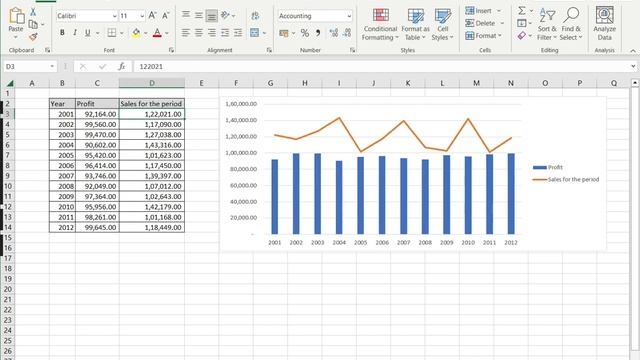Click Merge & Center icon

[255, 33]
